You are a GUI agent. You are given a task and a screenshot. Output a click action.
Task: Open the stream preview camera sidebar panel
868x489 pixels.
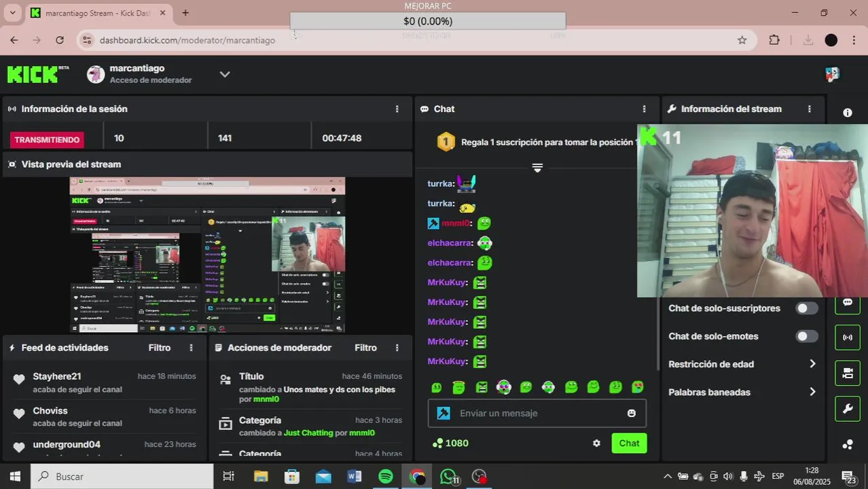[848, 373]
